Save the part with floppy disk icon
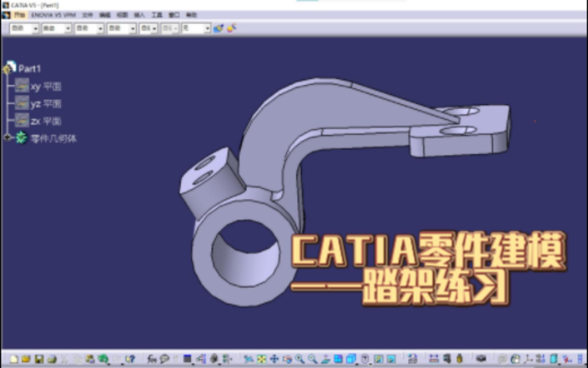This screenshot has width=588, height=368. pyautogui.click(x=39, y=359)
